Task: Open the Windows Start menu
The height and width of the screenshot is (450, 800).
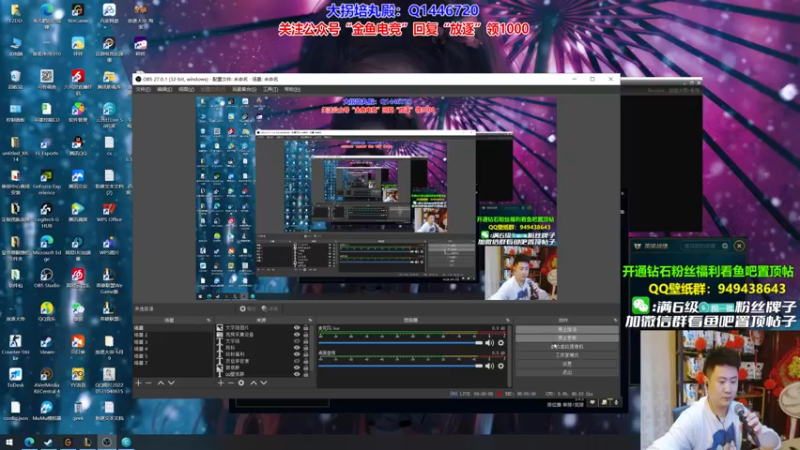Action: click(x=9, y=442)
